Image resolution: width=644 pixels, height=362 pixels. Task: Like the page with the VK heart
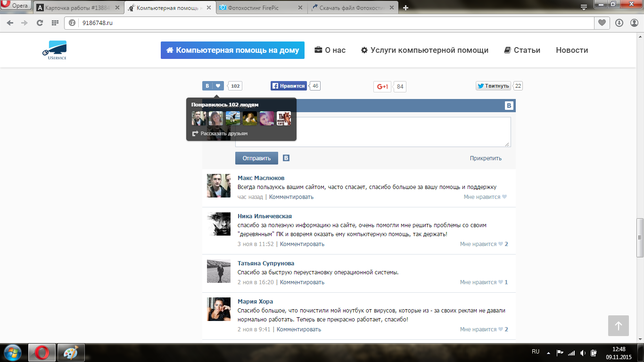click(218, 86)
